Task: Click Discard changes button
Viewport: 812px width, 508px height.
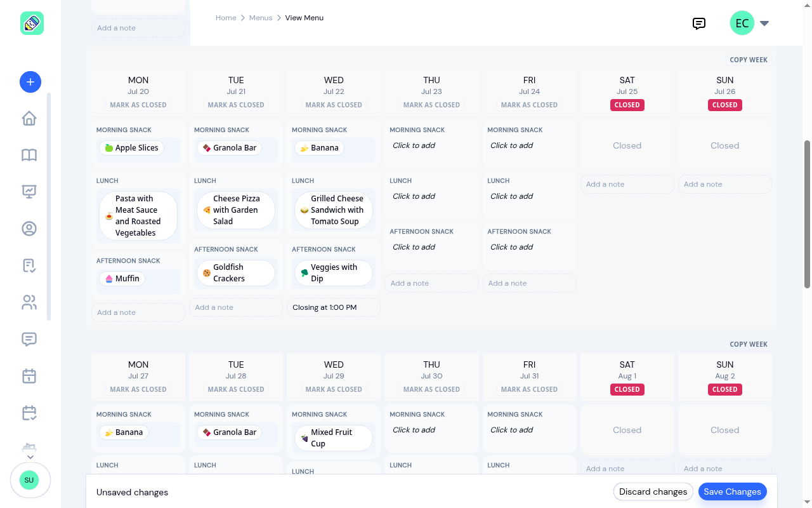Action: 653,491
